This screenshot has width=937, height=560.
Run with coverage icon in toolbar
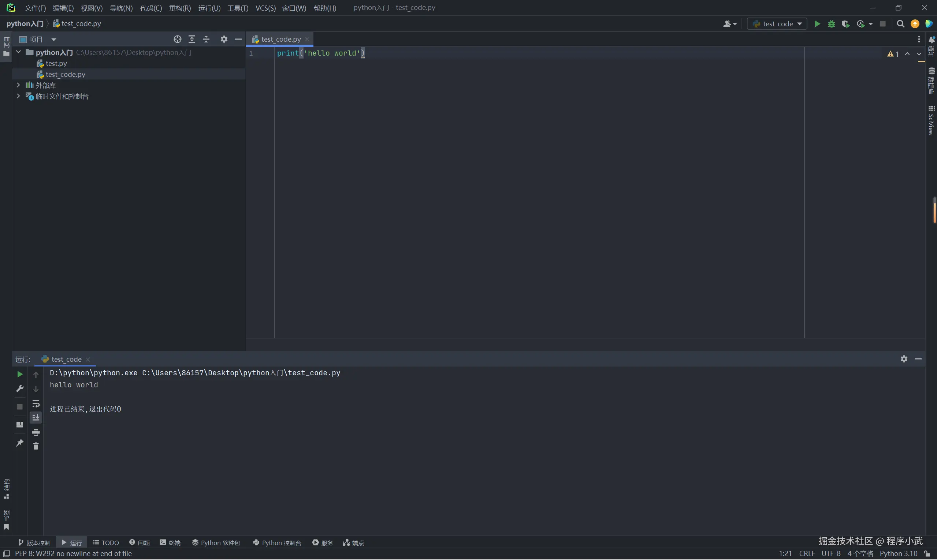click(845, 24)
